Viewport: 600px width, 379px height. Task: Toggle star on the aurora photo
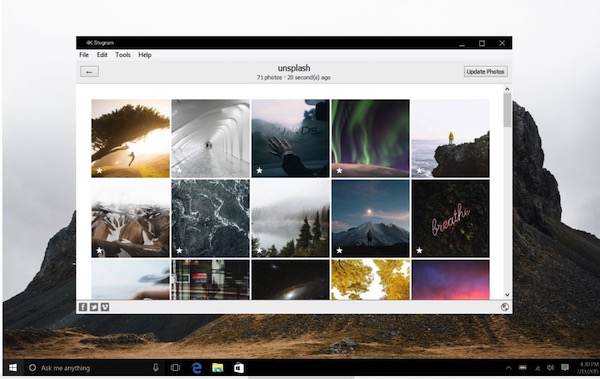pyautogui.click(x=339, y=171)
